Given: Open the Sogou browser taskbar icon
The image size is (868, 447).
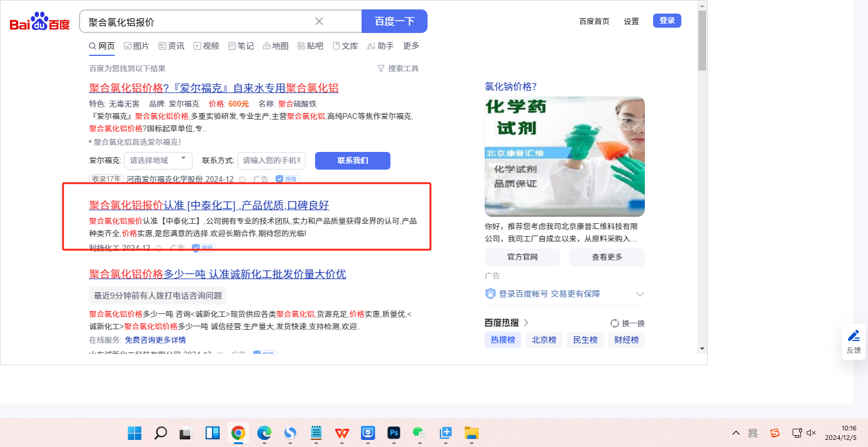Looking at the screenshot, I should [x=290, y=433].
